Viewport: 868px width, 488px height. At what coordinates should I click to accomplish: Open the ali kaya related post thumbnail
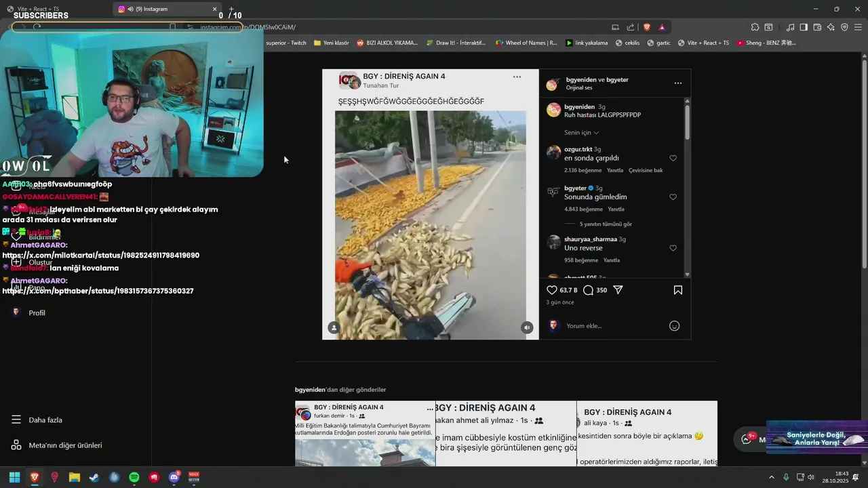(647, 434)
